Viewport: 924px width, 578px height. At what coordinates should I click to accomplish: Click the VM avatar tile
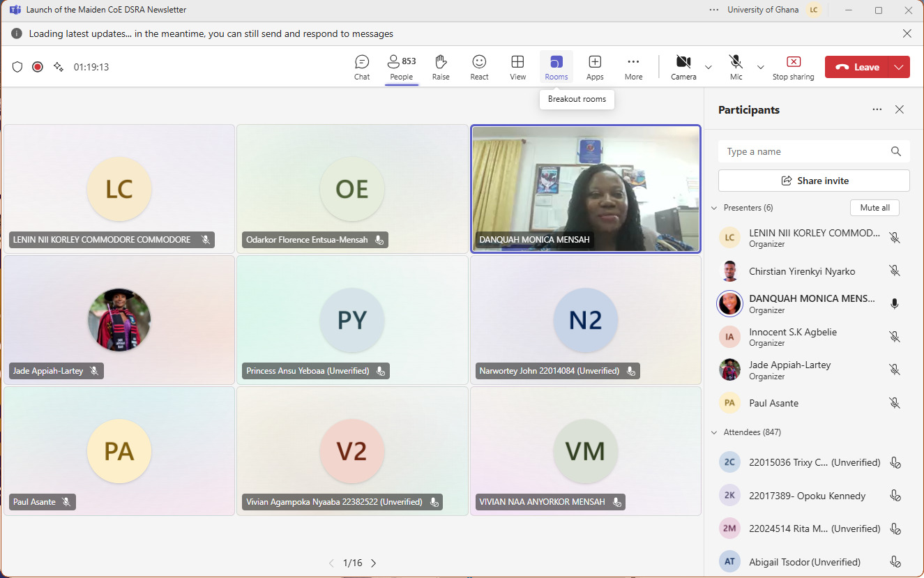(x=586, y=451)
